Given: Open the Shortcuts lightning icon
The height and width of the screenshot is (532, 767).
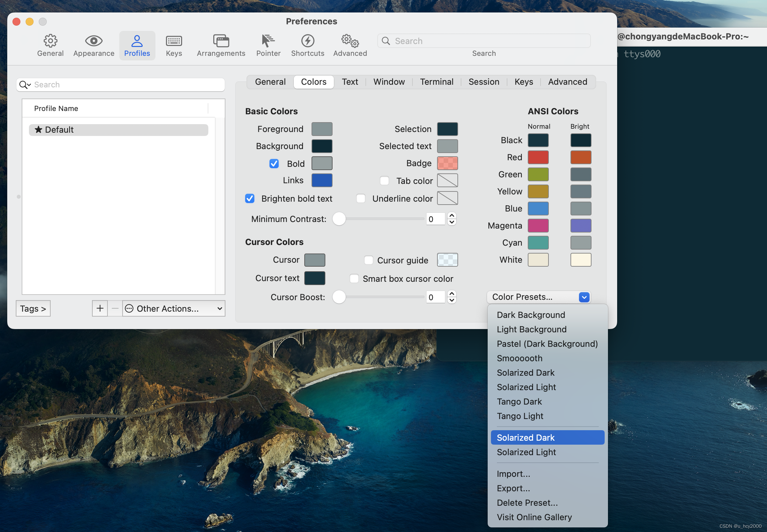Looking at the screenshot, I should point(308,41).
